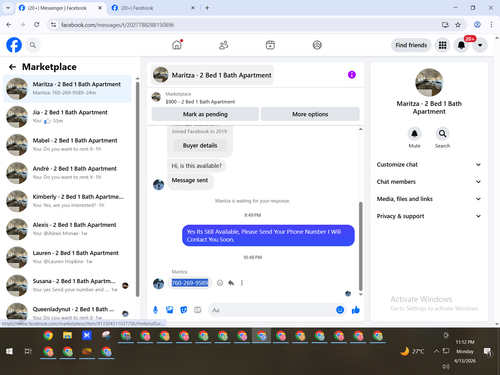The height and width of the screenshot is (375, 500).
Task: Open the Facebook logo home link
Action: point(14,45)
